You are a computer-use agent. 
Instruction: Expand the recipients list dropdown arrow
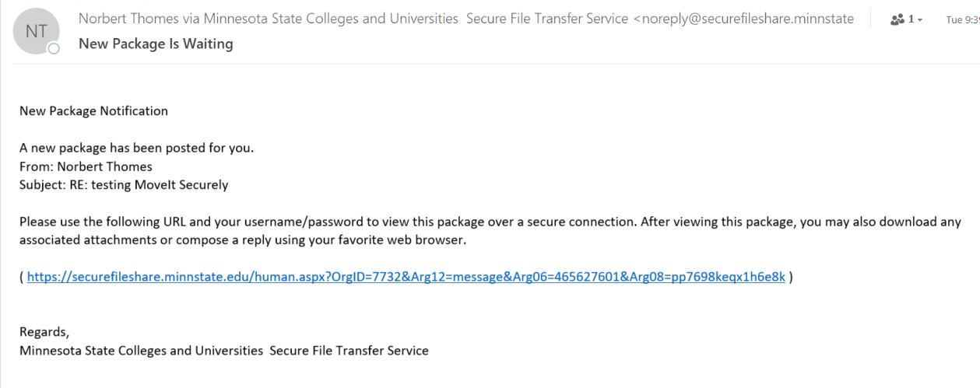(x=920, y=20)
